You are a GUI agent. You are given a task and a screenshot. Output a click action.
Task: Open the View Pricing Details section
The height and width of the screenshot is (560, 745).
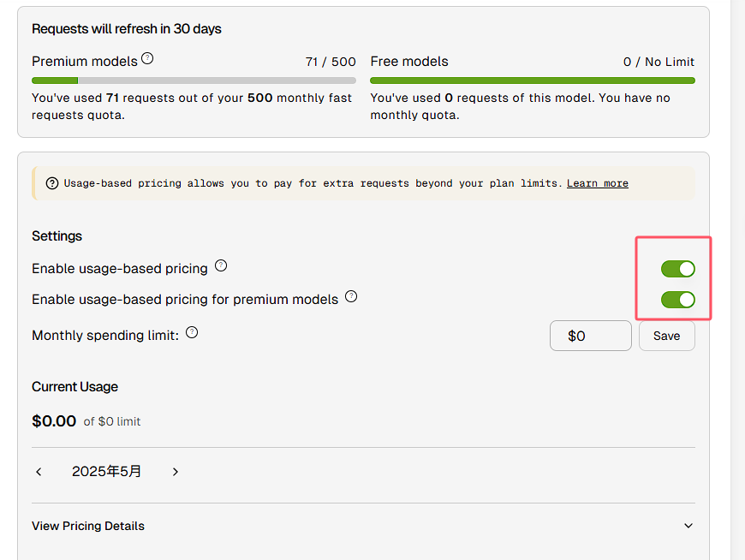(363, 526)
